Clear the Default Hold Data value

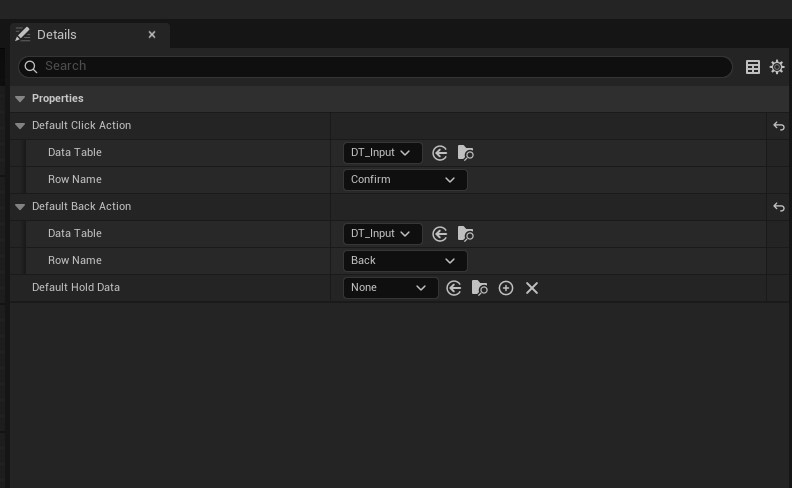(x=532, y=288)
